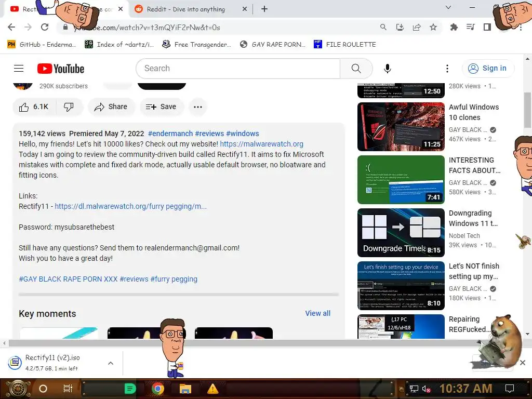The image size is (532, 399).
Task: Click the share page icon in address bar
Action: coord(417,27)
